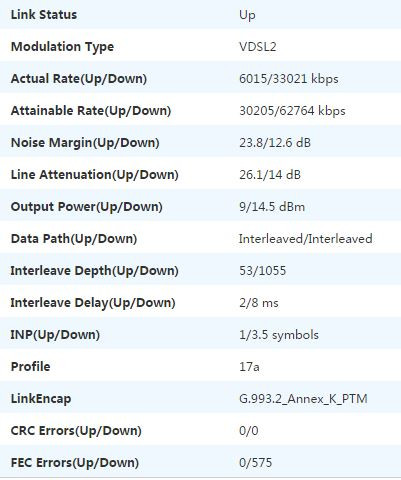This screenshot has width=401, height=480.
Task: Click the Actual Rate(Up/Down) label
Action: tap(79, 79)
